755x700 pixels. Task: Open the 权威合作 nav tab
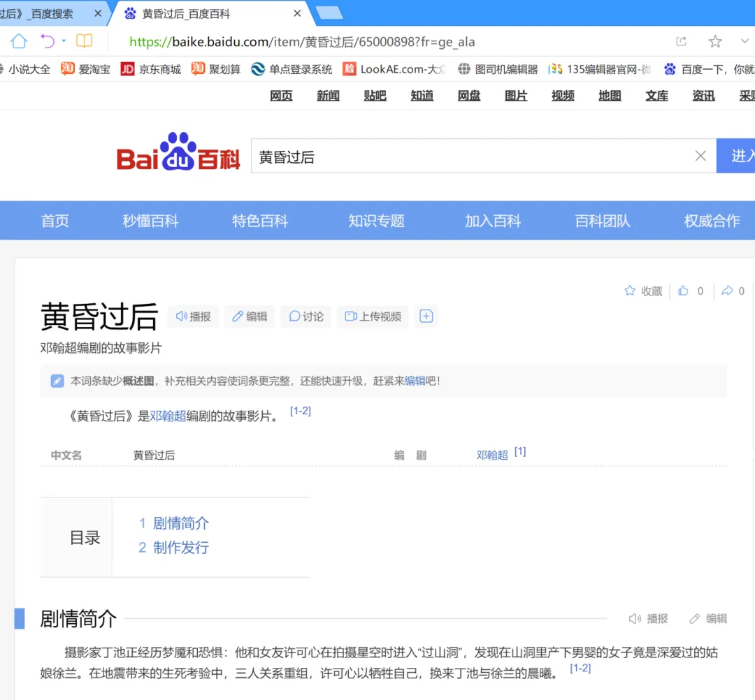712,221
